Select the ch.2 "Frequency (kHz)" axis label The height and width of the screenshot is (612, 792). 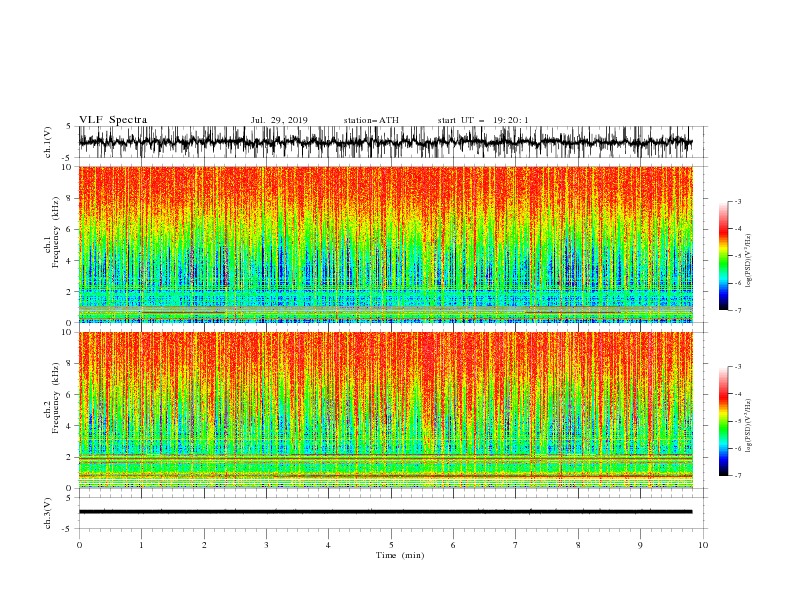(56, 397)
